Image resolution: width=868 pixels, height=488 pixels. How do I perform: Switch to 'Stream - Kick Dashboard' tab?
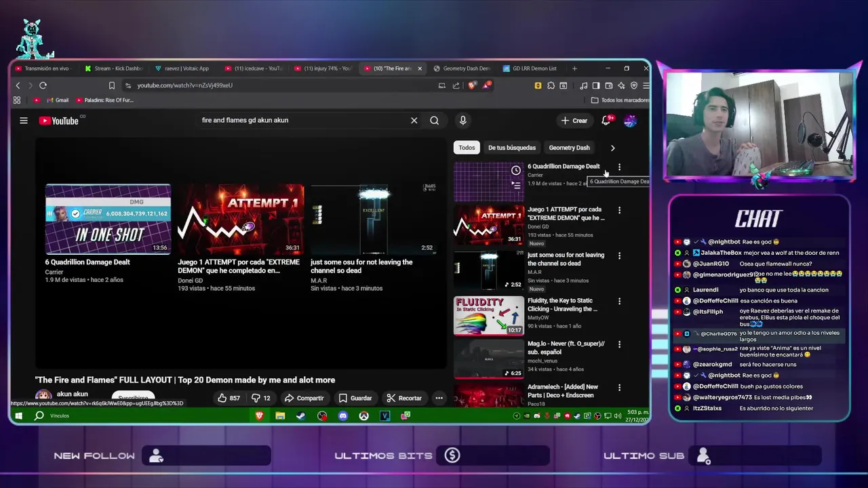(114, 68)
